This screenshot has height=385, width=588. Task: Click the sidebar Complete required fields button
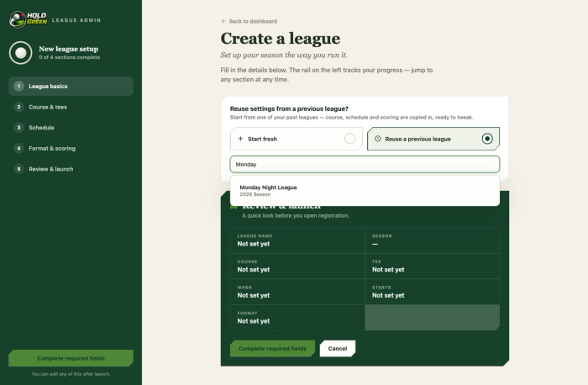(71, 358)
